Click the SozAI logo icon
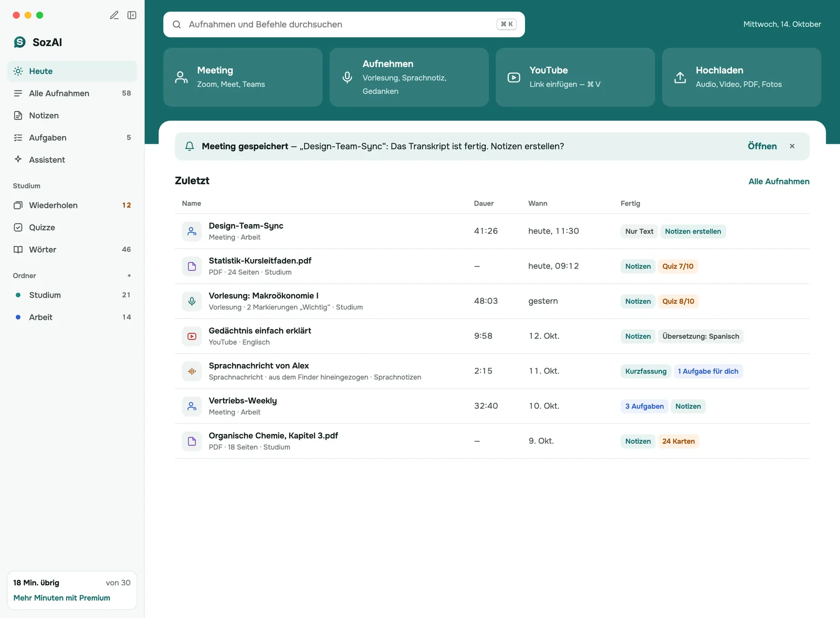 pos(19,42)
